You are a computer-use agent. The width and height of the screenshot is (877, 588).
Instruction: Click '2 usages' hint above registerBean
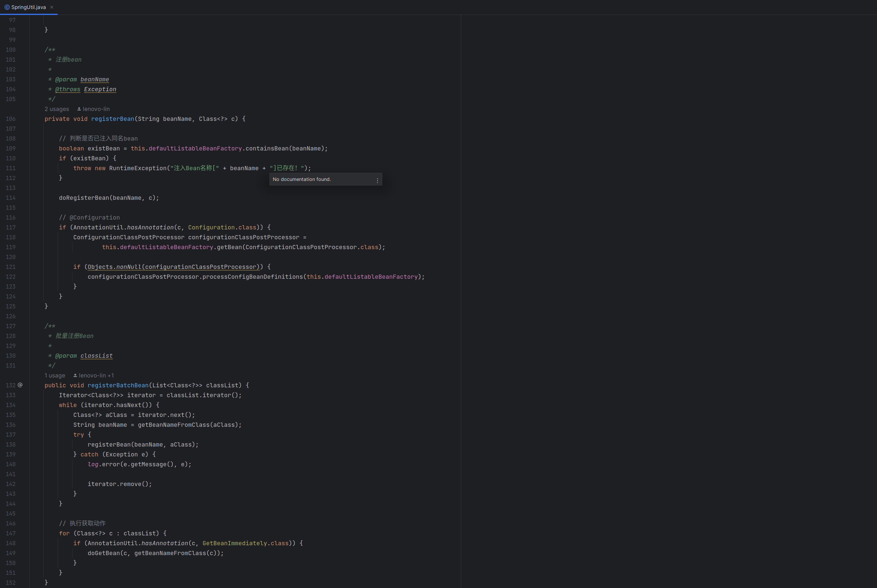57,109
